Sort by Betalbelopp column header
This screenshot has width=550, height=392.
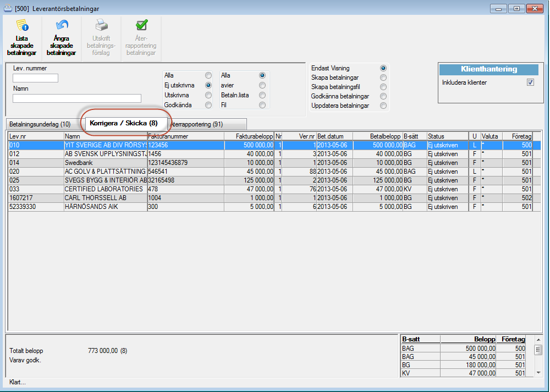coord(378,136)
